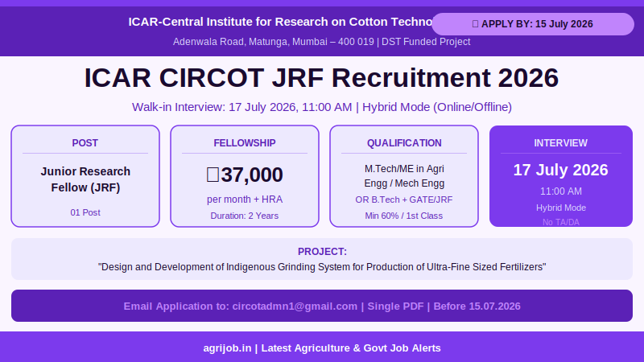The image size is (644, 362).
Task: Open the POST card heading
Action: (85, 143)
